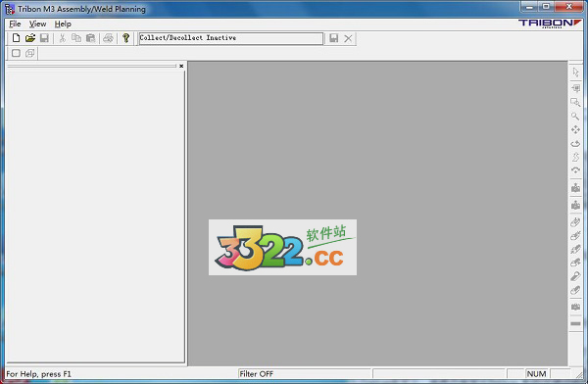The image size is (588, 384).
Task: Maximize the Tribon M3 window
Action: [547, 7]
